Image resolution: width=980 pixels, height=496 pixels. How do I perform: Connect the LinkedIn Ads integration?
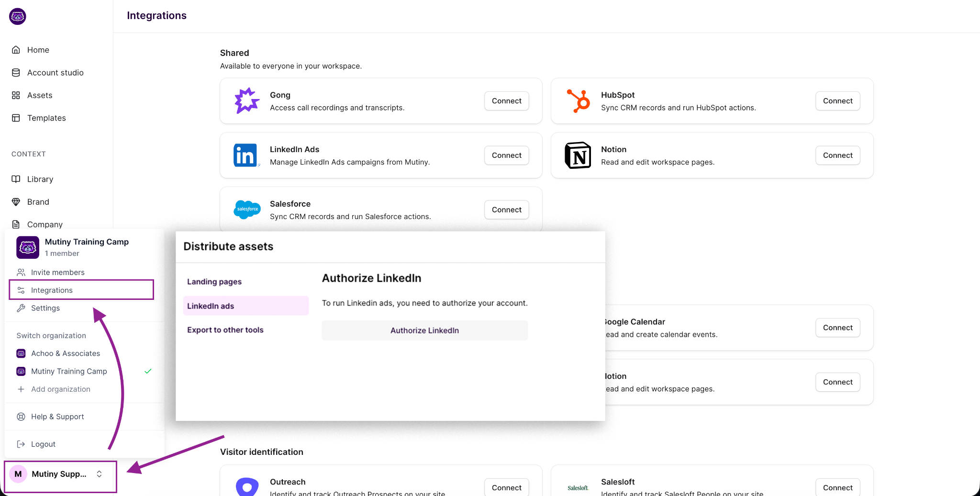[507, 155]
